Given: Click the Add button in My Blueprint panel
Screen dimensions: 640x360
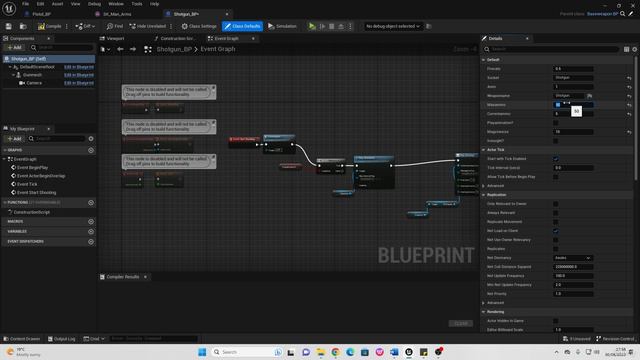Looking at the screenshot, I should (x=14, y=139).
